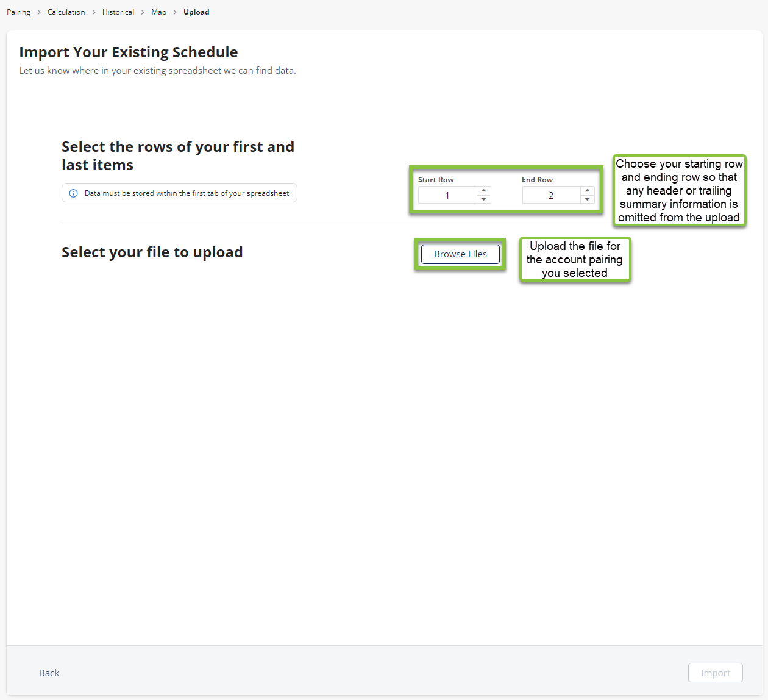Focus the Start Row number field
Screen dimensions: 768x700
point(447,195)
